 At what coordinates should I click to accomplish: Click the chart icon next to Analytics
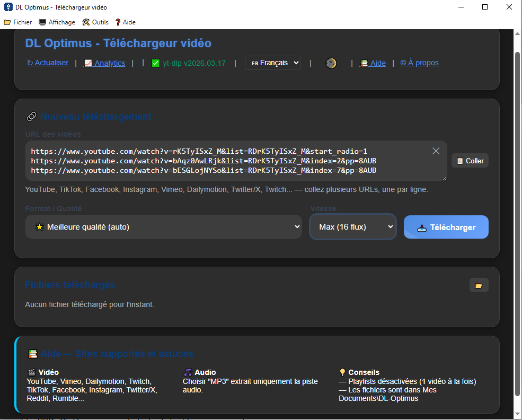point(88,63)
